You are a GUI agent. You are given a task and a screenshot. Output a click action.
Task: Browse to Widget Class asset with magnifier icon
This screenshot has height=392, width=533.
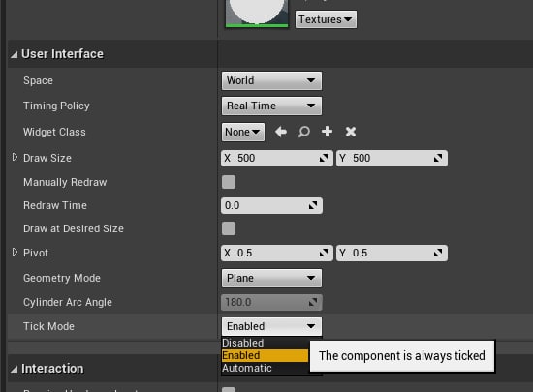pos(304,132)
